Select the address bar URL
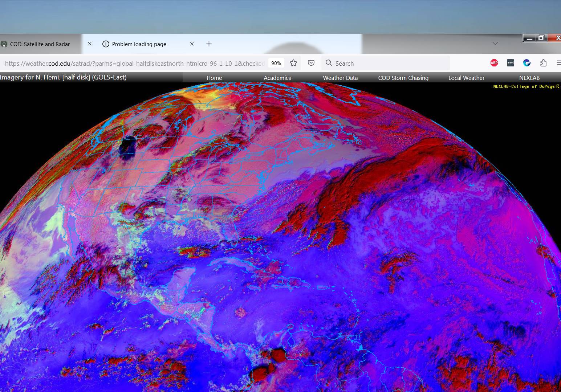561x392 pixels. [x=134, y=64]
